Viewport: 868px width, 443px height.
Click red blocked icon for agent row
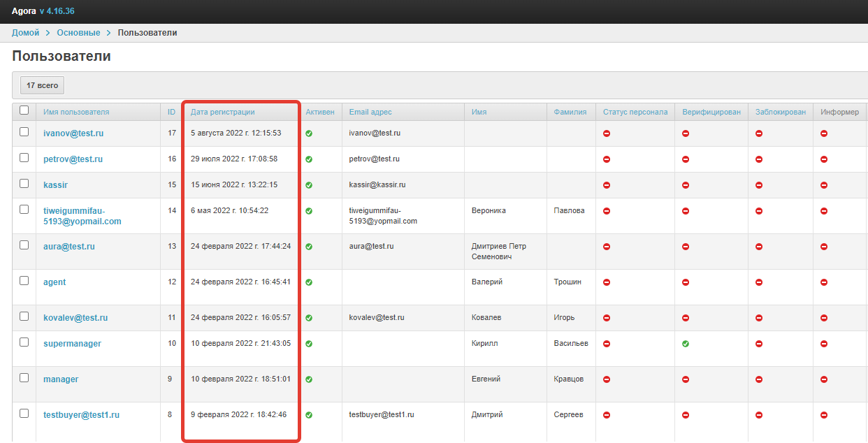(x=758, y=282)
